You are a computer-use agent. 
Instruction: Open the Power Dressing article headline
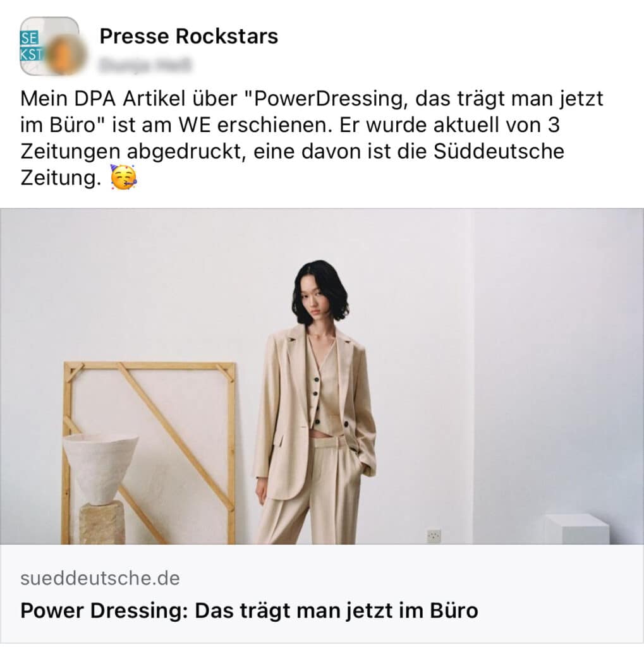point(249,610)
